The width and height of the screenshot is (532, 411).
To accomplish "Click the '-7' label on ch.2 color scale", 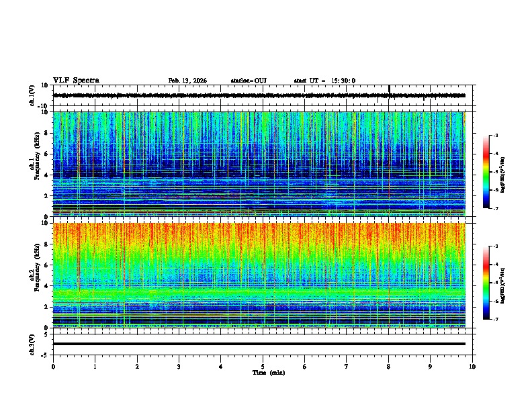I will click(x=495, y=319).
